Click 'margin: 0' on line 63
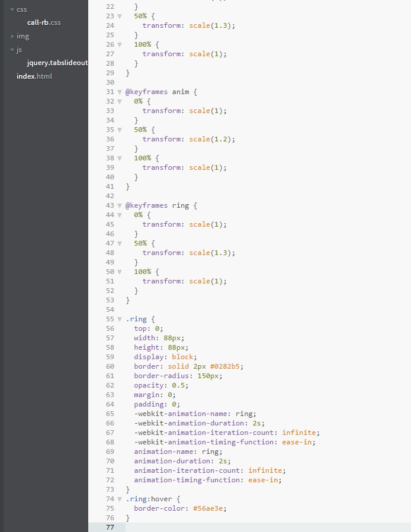 (153, 395)
